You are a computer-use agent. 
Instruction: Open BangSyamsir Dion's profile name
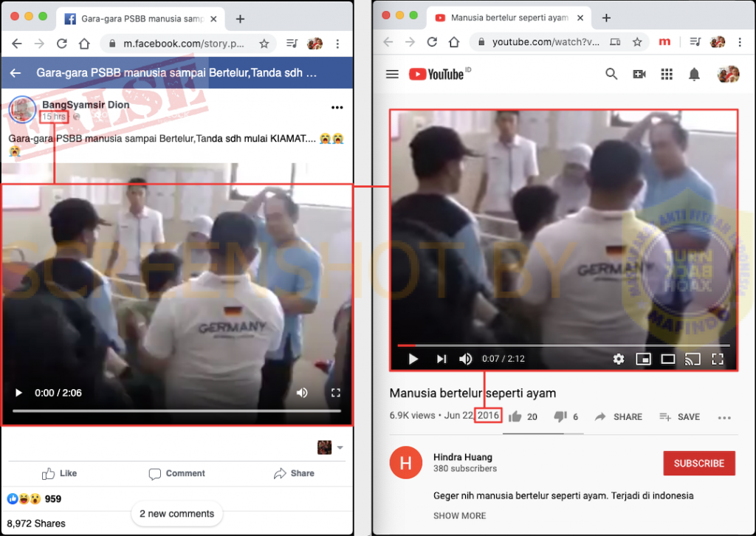tap(86, 105)
